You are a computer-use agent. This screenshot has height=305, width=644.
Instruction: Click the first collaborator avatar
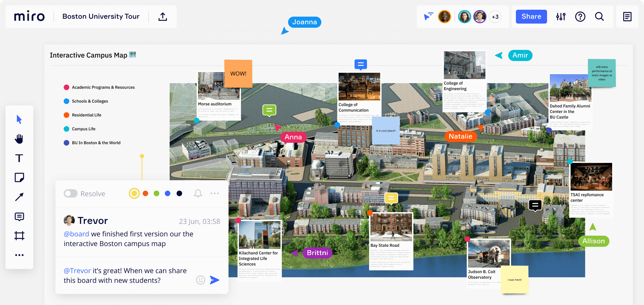445,17
